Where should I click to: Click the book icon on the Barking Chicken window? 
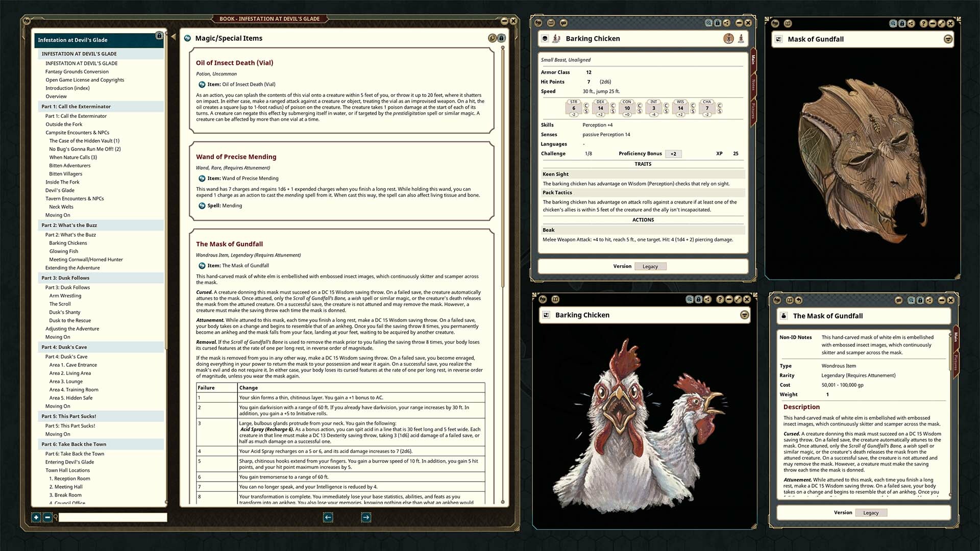coord(551,23)
